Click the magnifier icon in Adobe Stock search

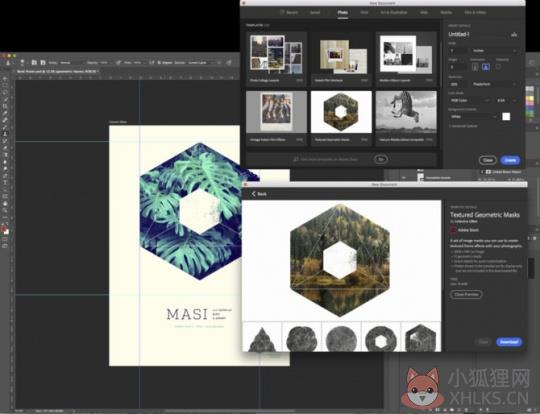295,159
